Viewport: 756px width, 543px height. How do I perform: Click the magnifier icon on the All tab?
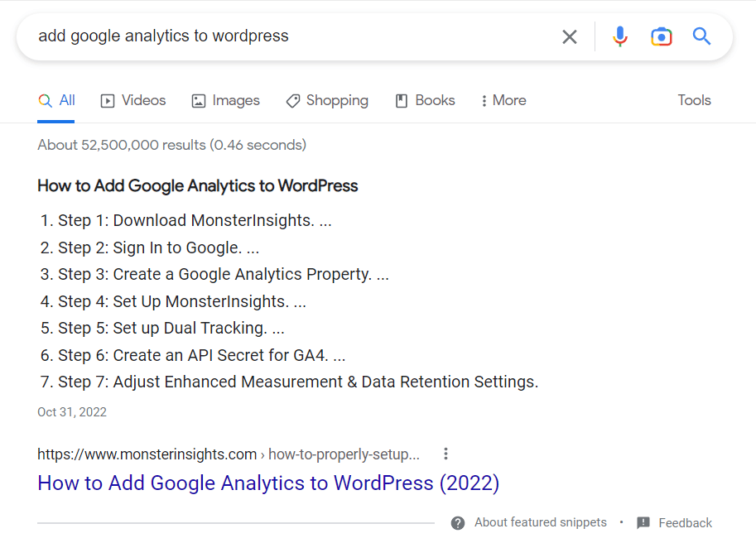coord(45,99)
